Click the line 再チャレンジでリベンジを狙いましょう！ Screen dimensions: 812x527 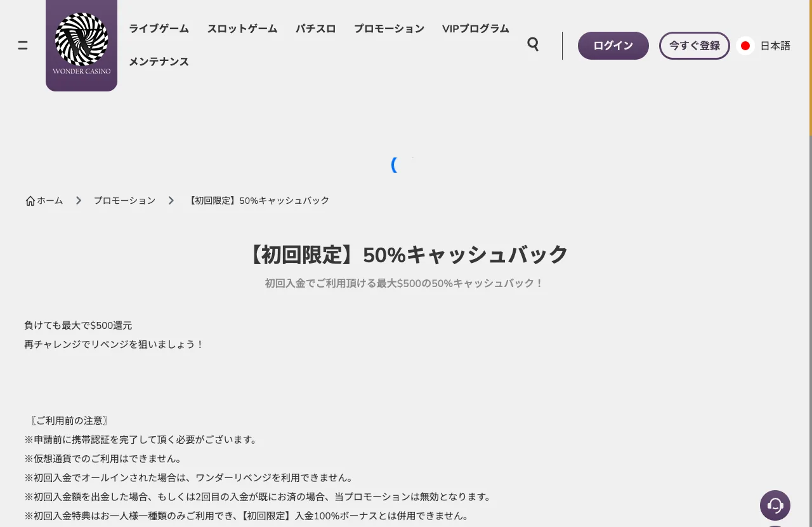coord(114,344)
